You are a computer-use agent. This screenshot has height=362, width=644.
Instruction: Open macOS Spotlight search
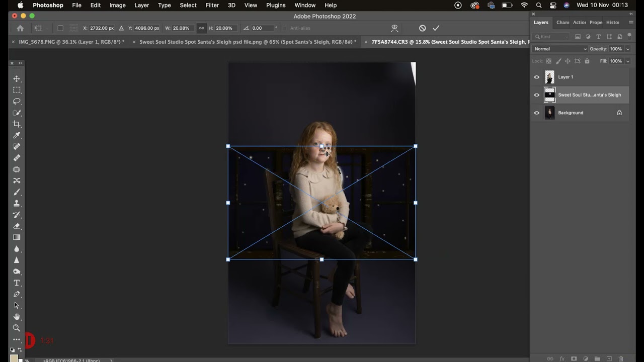point(539,5)
